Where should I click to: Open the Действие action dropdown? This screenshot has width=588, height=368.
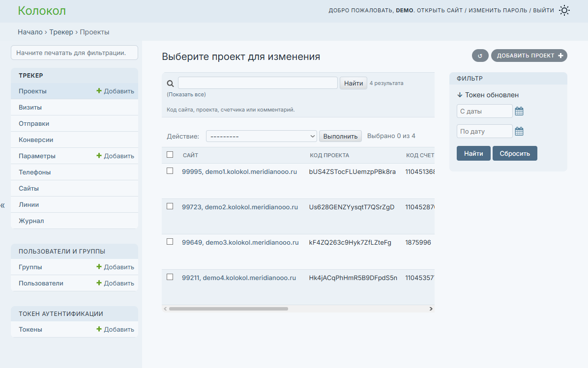[262, 136]
